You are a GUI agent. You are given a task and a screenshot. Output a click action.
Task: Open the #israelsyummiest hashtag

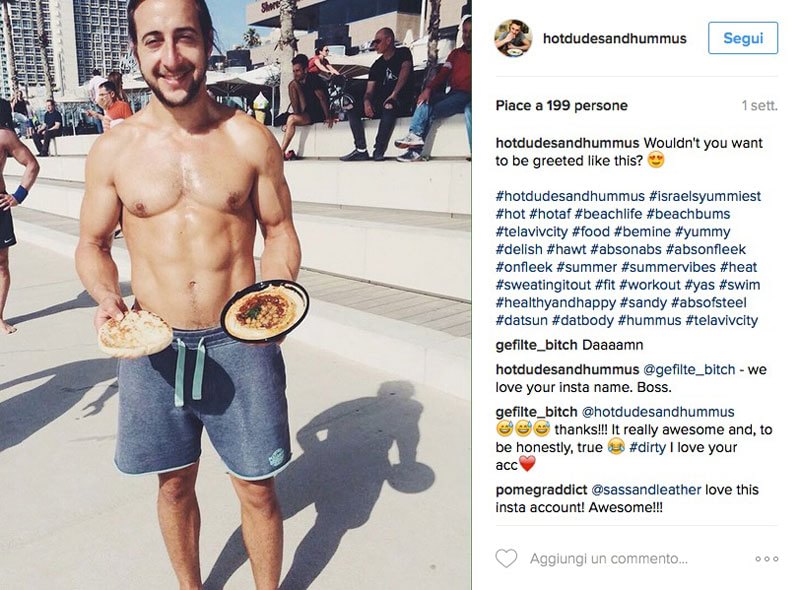[705, 196]
